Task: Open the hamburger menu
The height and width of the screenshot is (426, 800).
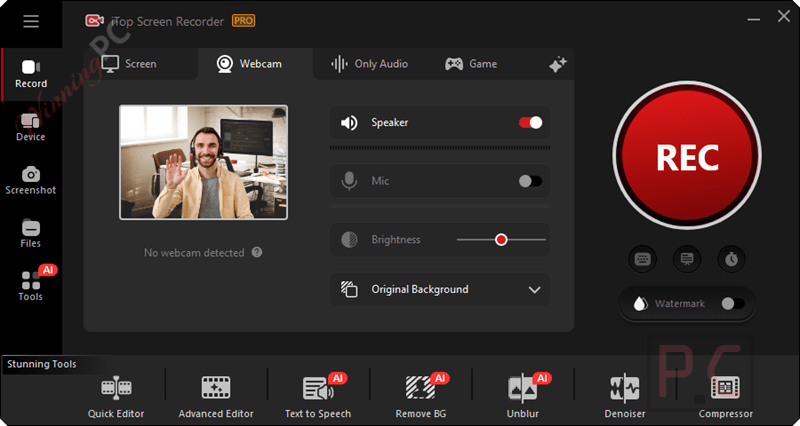Action: click(31, 21)
